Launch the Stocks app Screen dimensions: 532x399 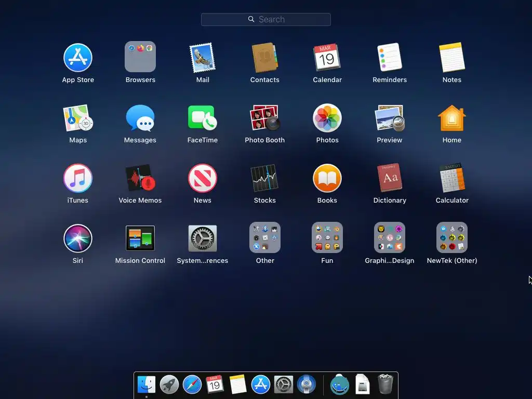pyautogui.click(x=264, y=178)
